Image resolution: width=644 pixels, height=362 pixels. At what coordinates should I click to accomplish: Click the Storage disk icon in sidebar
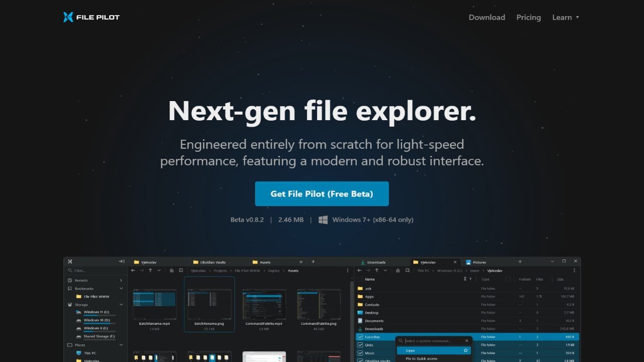point(69,305)
